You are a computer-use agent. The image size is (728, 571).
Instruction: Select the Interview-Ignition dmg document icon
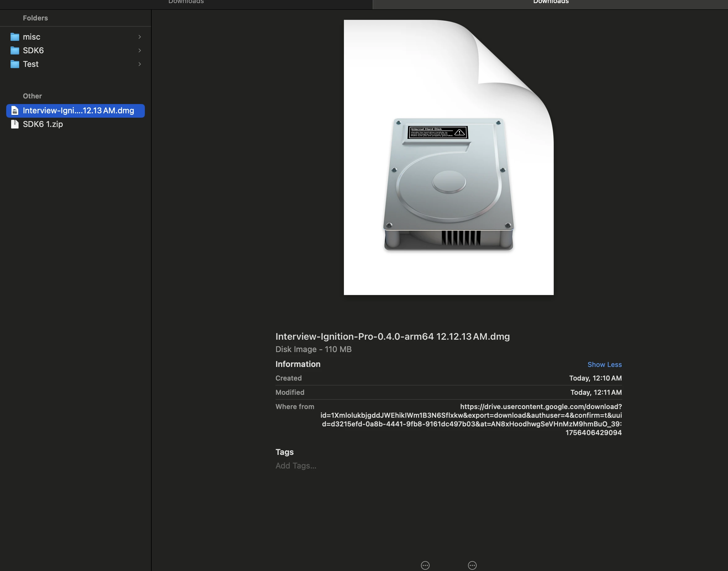pyautogui.click(x=15, y=111)
